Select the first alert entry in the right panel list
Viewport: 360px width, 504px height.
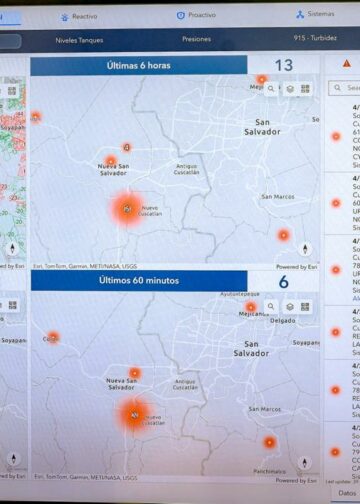coord(343,136)
